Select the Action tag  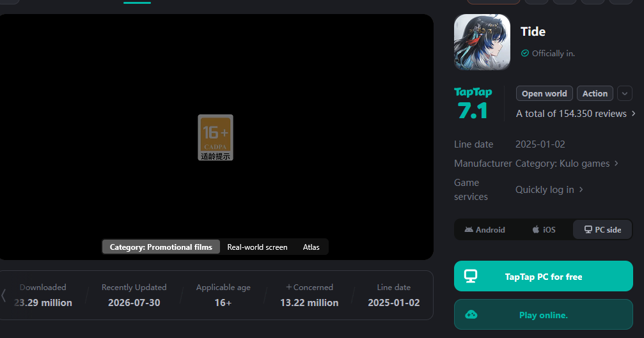595,93
